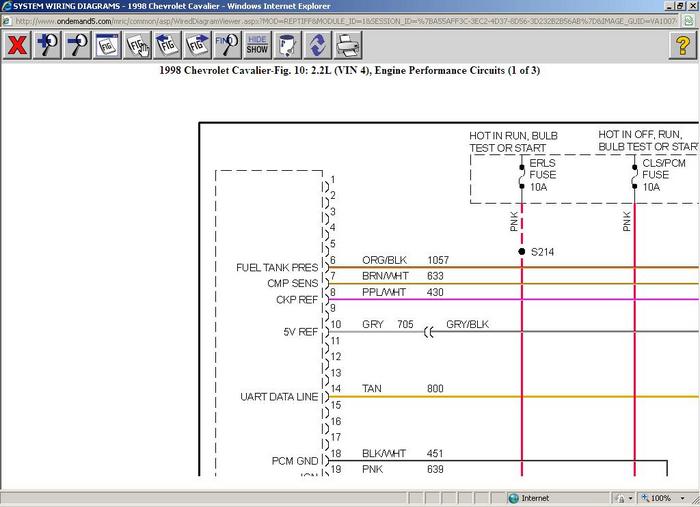Print the wiring diagram
Screen dimensions: 700x507
point(347,45)
